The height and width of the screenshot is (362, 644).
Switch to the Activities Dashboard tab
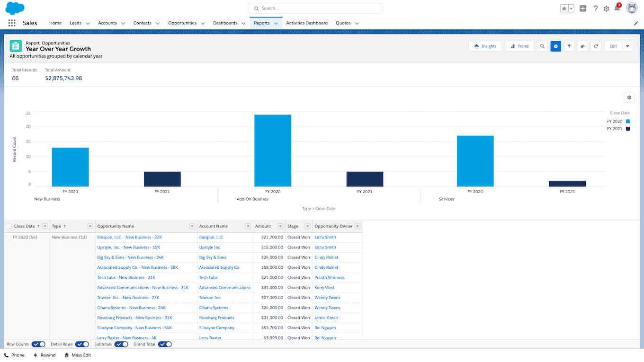[307, 23]
